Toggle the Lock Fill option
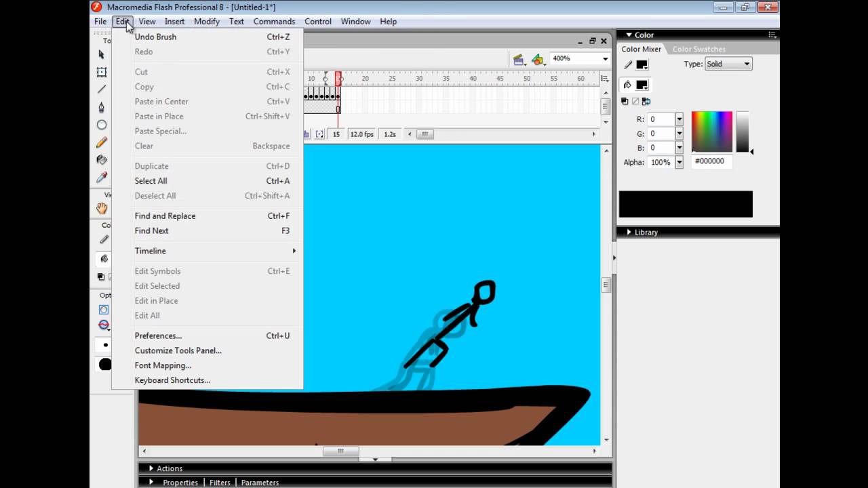The height and width of the screenshot is (488, 868). click(x=104, y=325)
